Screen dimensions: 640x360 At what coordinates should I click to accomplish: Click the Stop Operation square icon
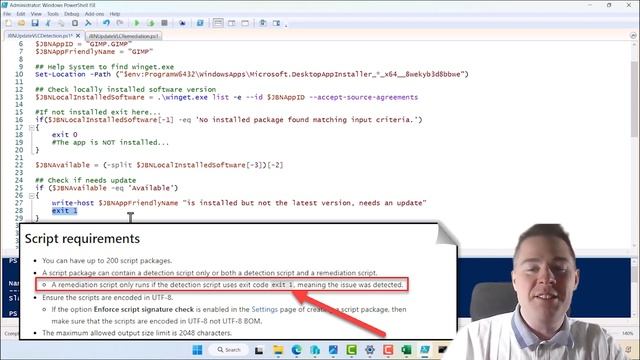pos(164,23)
